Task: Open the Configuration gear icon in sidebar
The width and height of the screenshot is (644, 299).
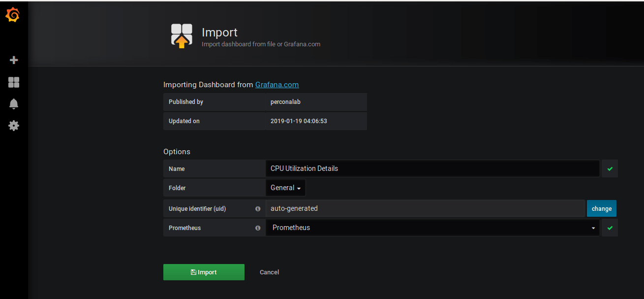Action: (14, 126)
